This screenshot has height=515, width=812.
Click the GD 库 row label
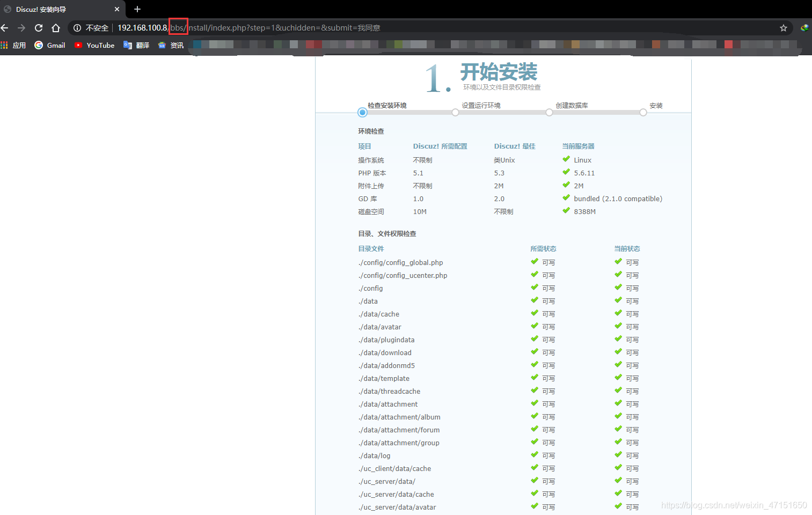[x=368, y=199]
